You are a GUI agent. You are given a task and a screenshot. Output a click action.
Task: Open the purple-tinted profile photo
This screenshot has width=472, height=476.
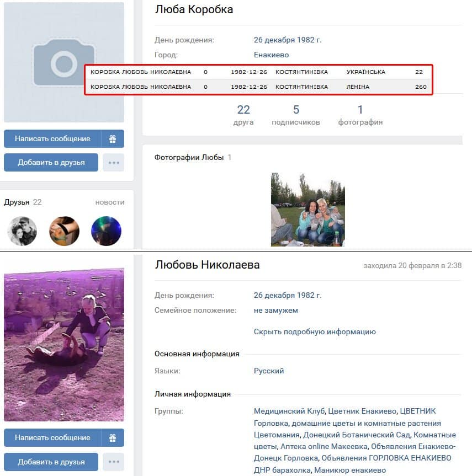pyautogui.click(x=64, y=345)
